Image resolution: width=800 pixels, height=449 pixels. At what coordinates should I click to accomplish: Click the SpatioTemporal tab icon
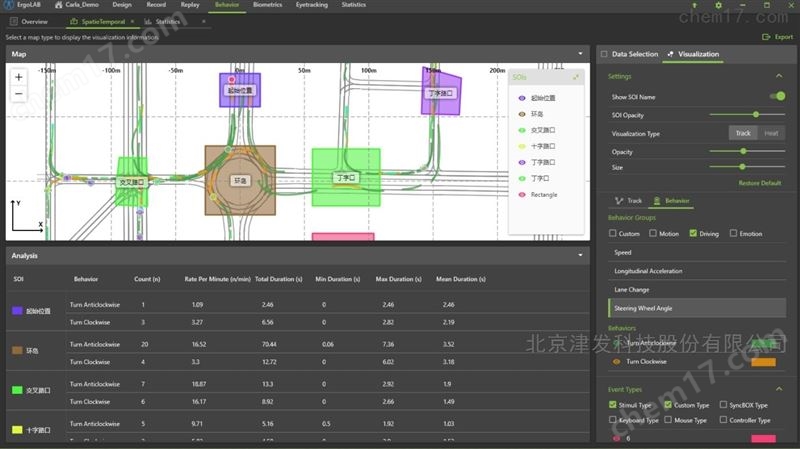click(74, 21)
